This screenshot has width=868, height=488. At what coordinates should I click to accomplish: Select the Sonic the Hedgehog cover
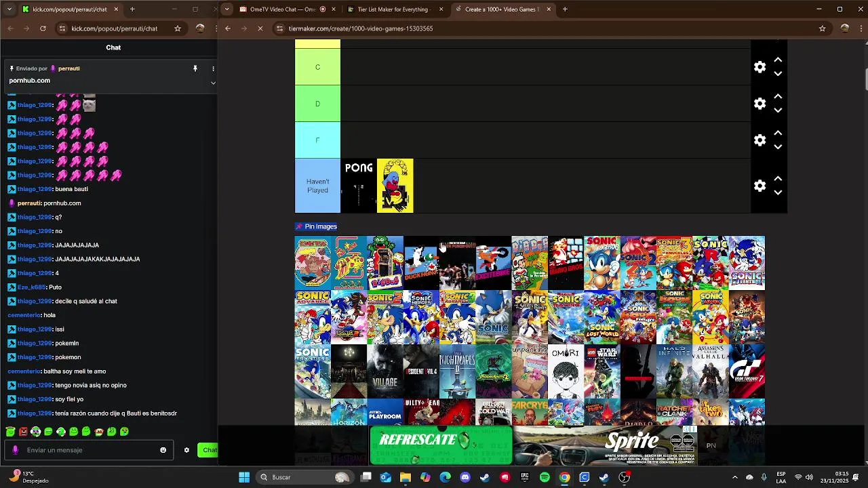coord(602,263)
